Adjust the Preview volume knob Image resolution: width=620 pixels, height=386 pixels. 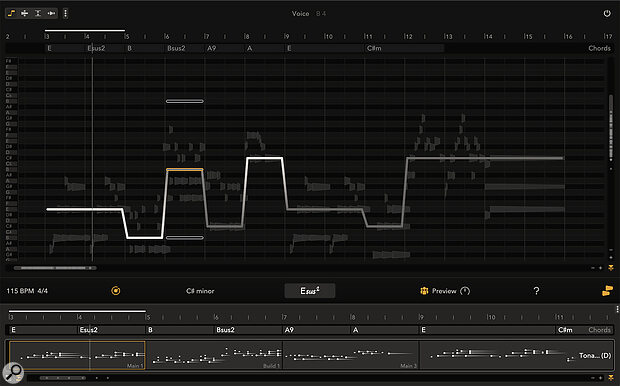tap(465, 291)
